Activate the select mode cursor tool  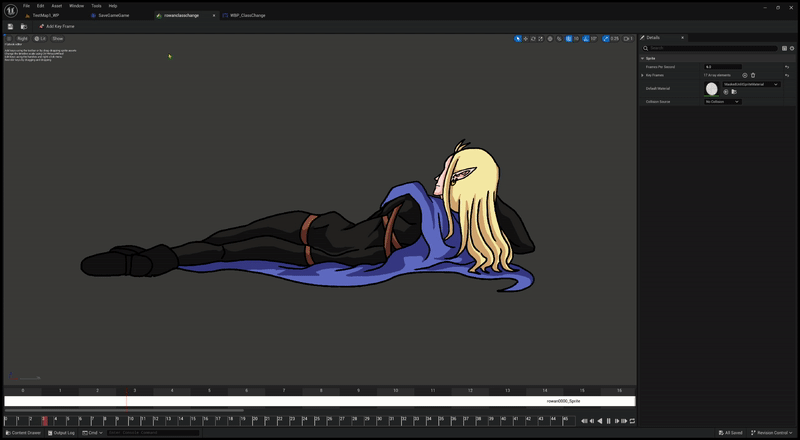click(518, 39)
